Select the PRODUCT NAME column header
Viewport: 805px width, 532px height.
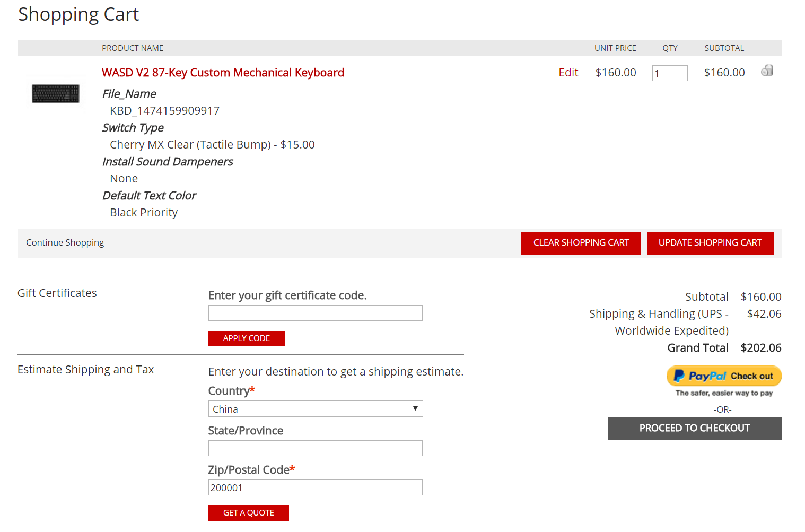133,48
